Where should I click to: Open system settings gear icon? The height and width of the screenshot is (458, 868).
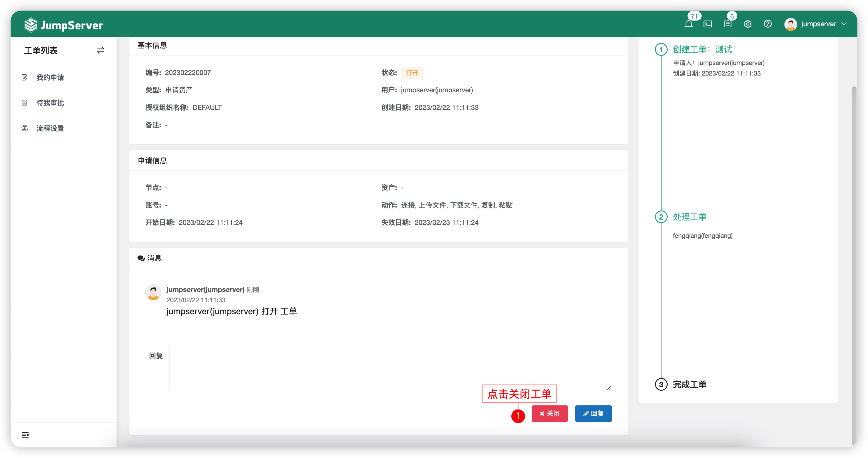tap(748, 24)
